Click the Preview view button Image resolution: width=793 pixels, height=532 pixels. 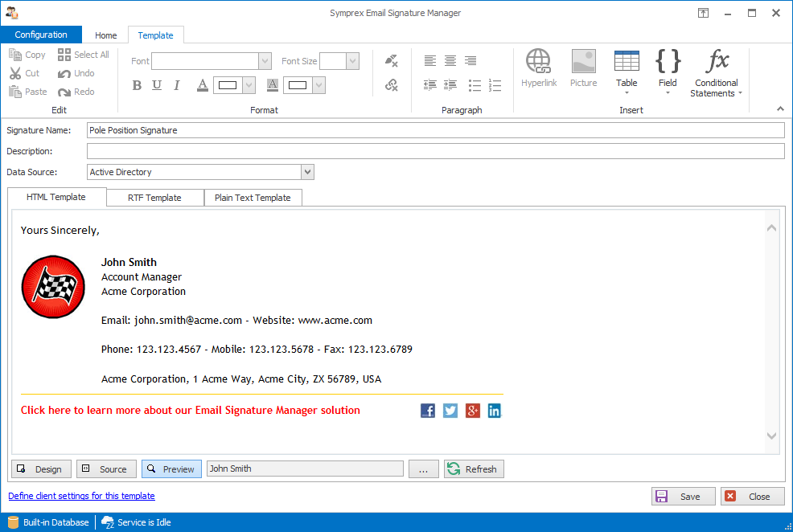tap(171, 469)
